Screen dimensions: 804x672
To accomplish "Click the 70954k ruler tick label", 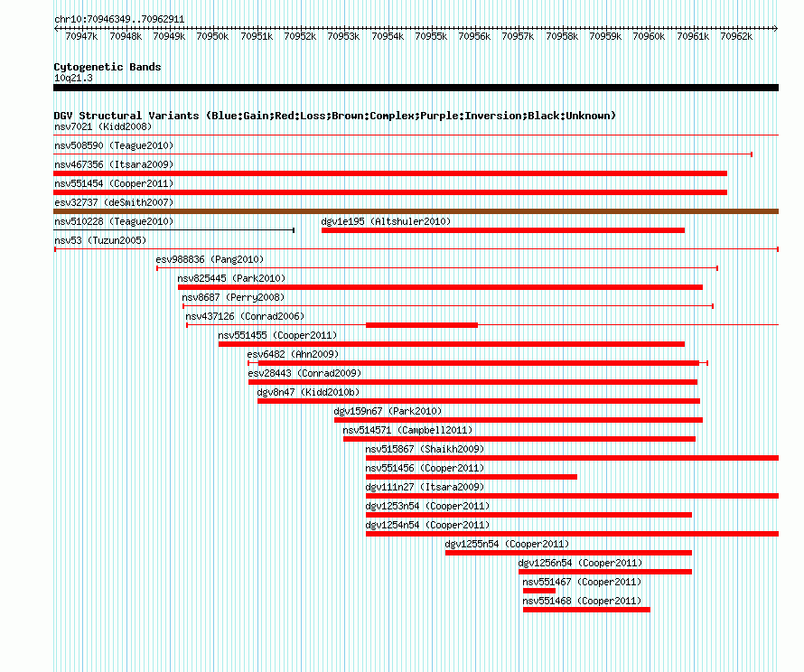I will tap(388, 36).
